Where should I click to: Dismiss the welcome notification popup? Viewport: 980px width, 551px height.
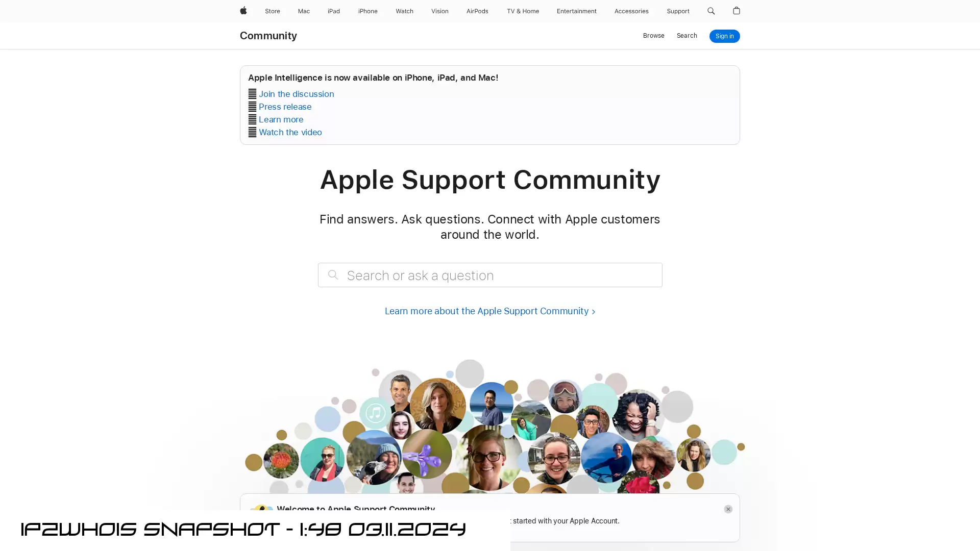pyautogui.click(x=728, y=509)
